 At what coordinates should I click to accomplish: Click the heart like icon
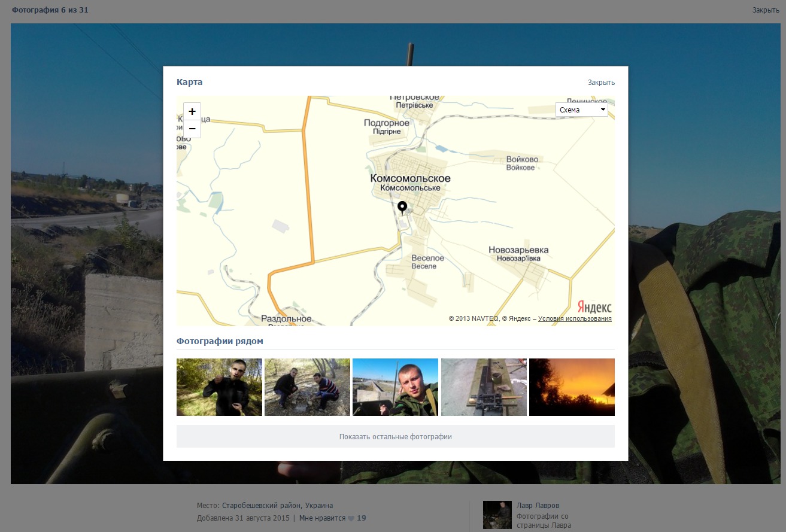tap(351, 518)
